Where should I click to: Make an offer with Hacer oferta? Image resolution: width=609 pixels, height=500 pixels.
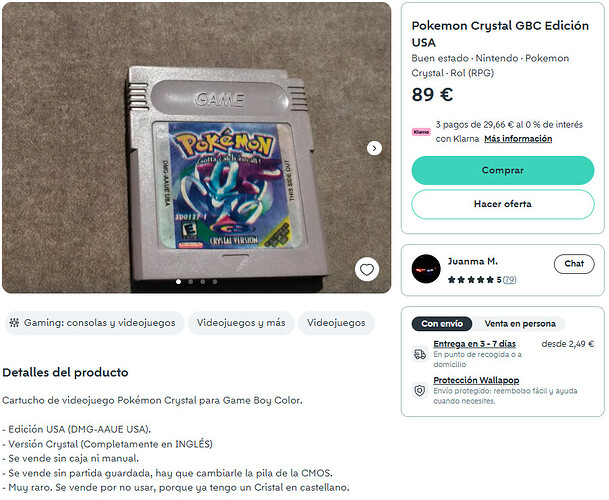pos(503,204)
